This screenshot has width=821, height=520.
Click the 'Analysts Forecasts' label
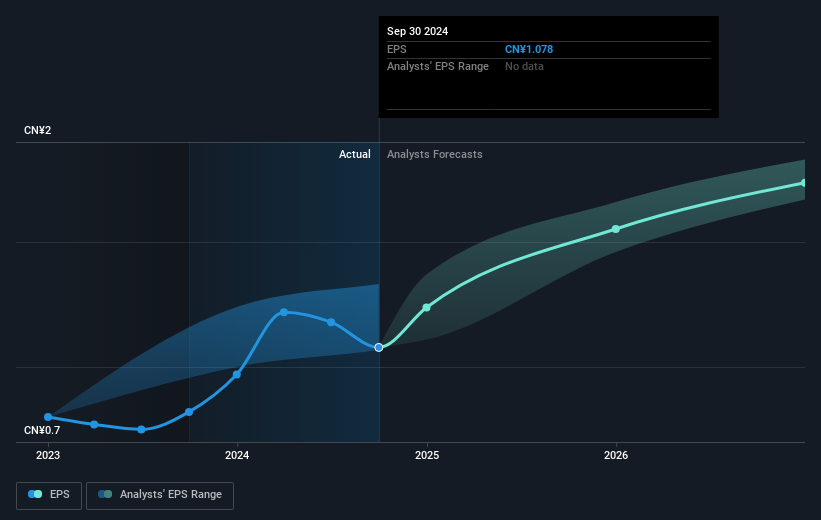coord(435,154)
